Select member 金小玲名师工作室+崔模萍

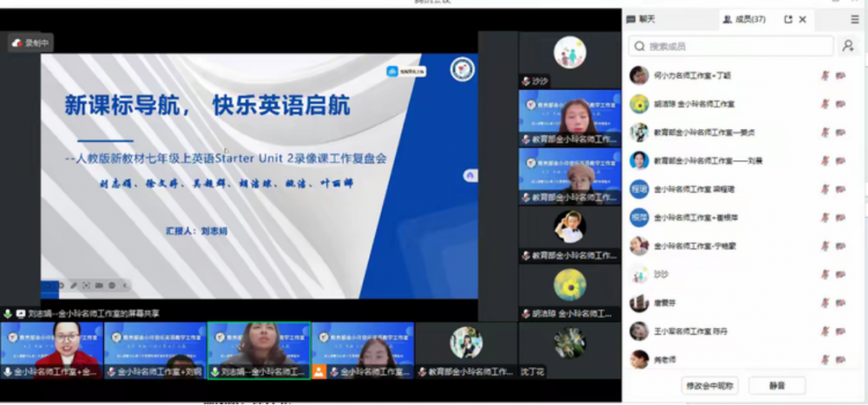point(742,218)
